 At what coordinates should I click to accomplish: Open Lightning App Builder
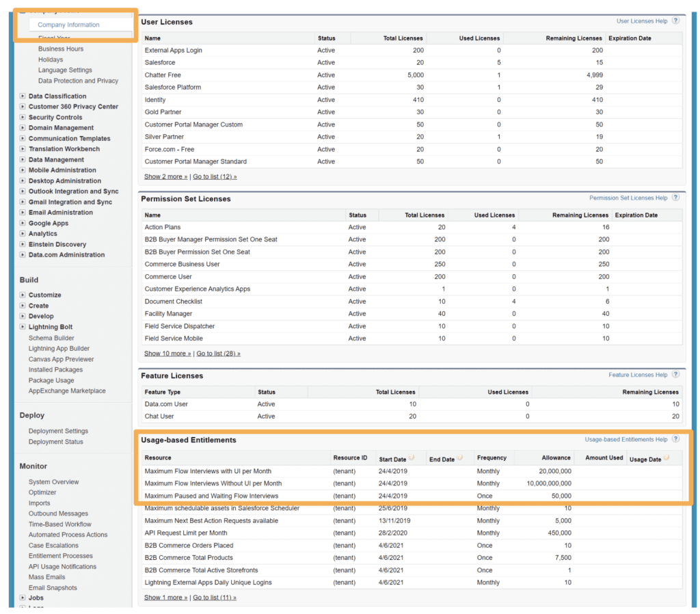tap(59, 348)
